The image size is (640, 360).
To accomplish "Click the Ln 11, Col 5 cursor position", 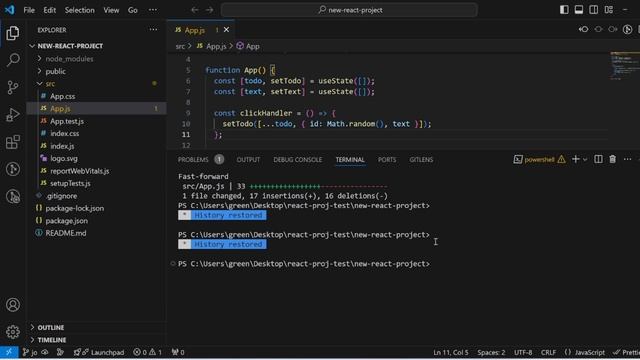I will coord(451,352).
